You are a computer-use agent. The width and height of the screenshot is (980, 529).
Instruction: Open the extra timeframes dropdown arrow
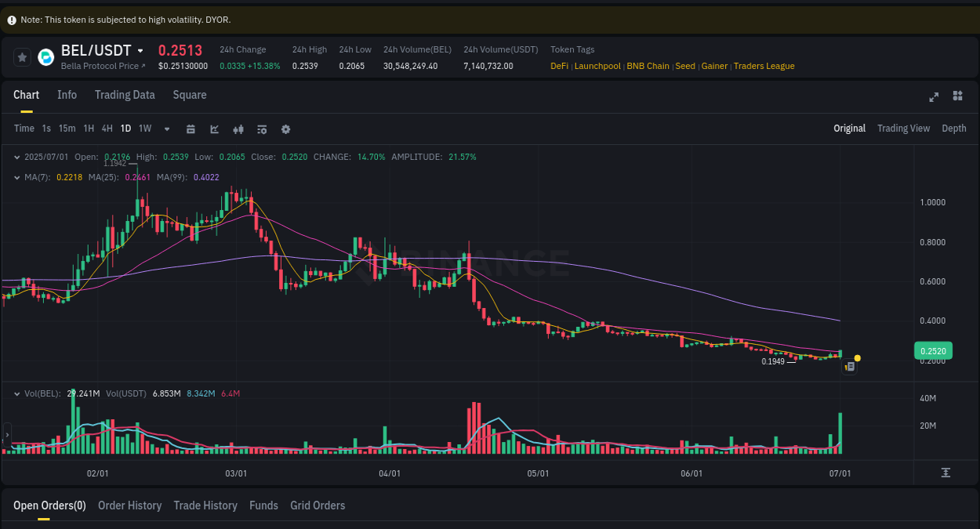point(166,129)
